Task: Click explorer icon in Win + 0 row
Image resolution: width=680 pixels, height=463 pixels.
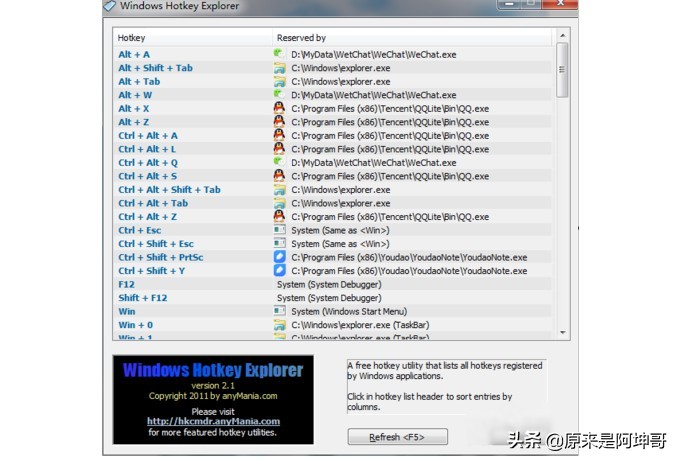Action: click(279, 325)
